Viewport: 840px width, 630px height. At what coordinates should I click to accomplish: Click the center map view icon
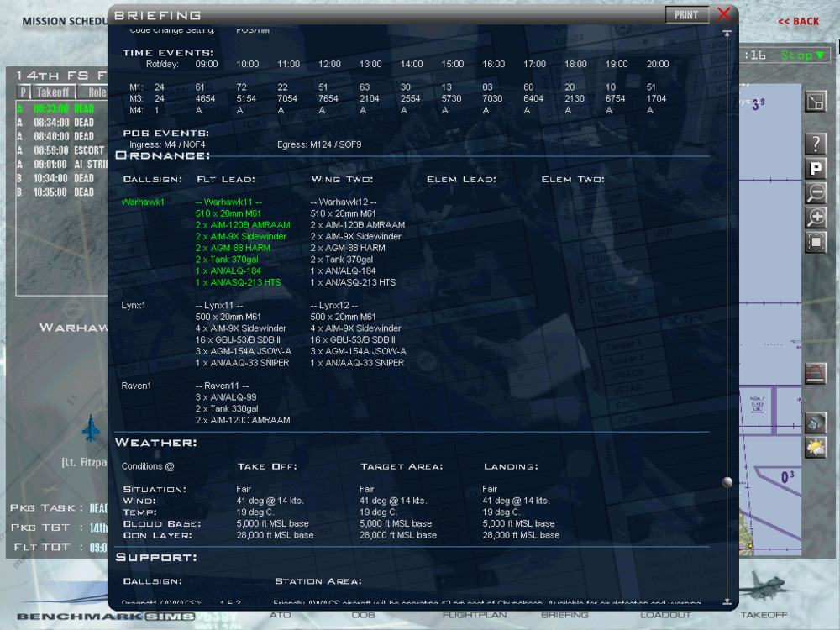tap(815, 242)
